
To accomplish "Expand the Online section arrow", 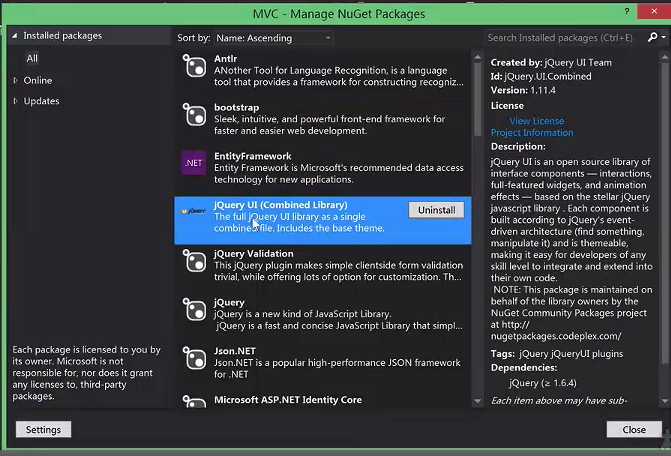I will [15, 80].
